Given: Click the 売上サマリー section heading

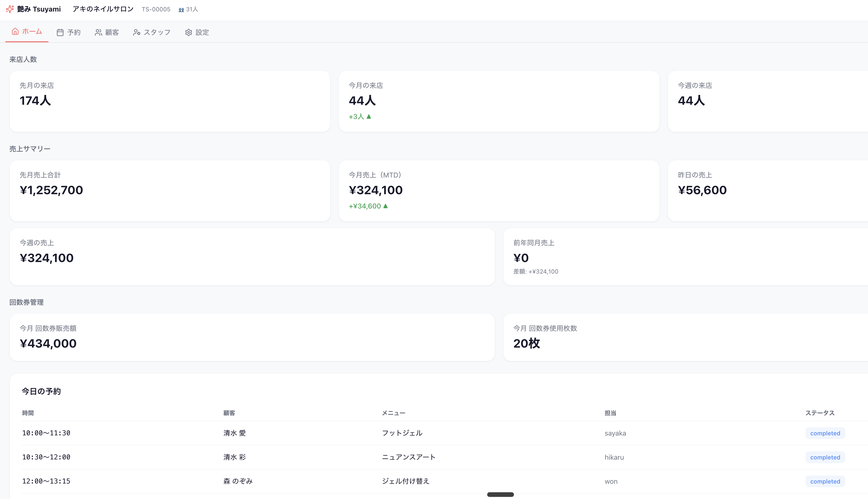Looking at the screenshot, I should point(30,149).
